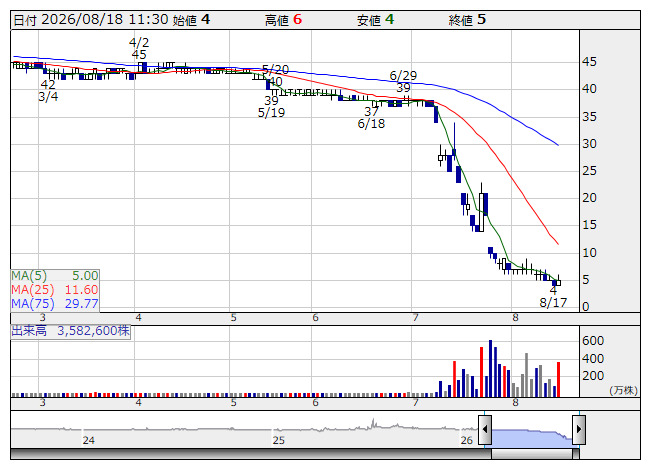Click the 39 5/19 low annotation
Viewport: 653px width, 470px height.
(x=271, y=107)
